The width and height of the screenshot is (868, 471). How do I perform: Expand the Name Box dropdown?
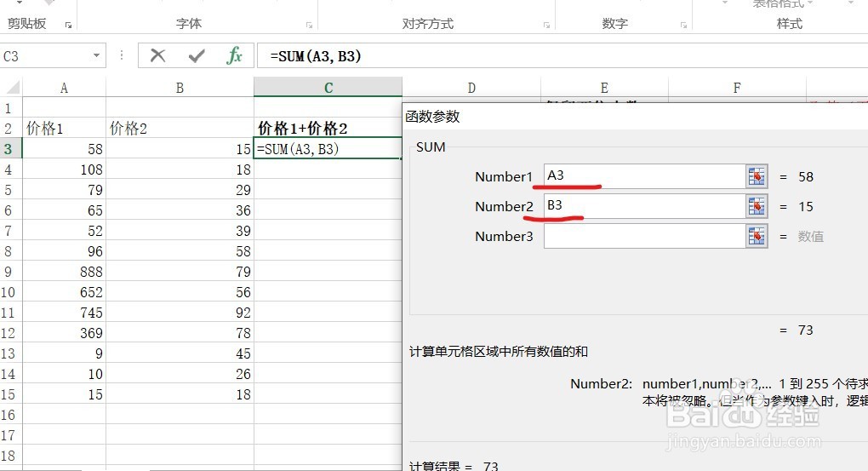point(96,56)
